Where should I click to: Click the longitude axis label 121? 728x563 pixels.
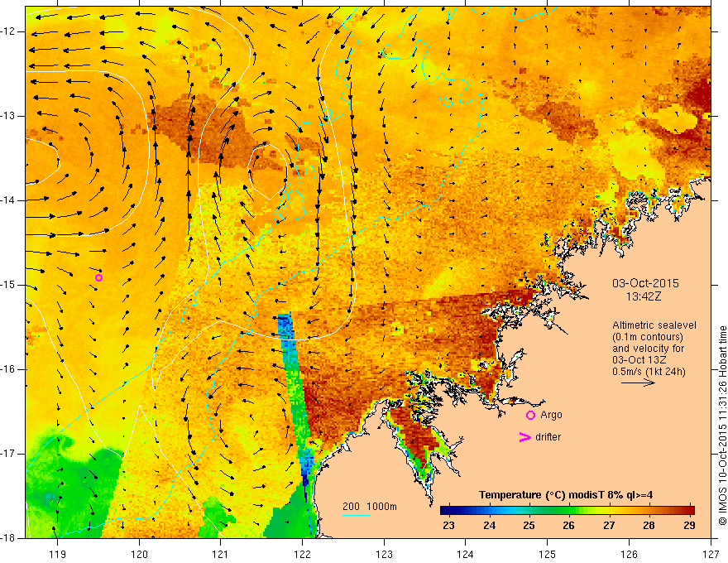click(x=220, y=554)
